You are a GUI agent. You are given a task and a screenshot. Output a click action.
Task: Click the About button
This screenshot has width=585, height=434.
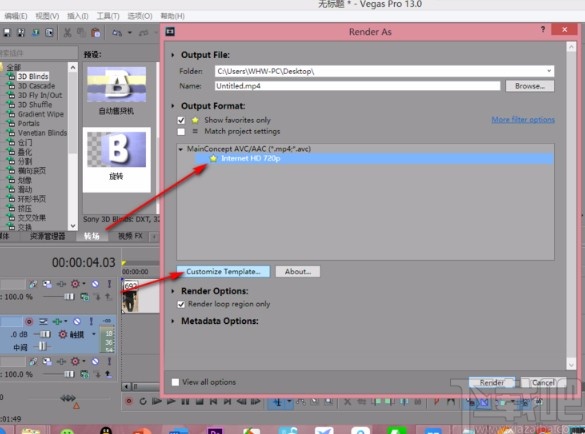tap(298, 271)
